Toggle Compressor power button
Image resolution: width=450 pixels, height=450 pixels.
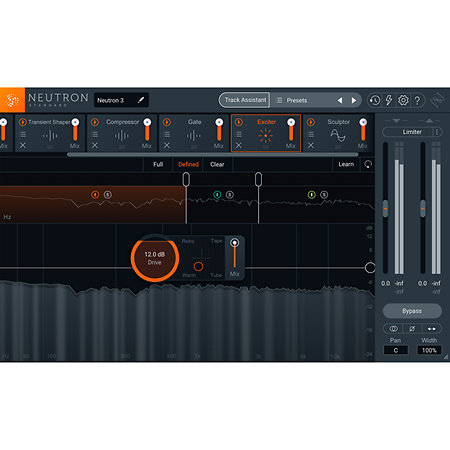(95, 122)
